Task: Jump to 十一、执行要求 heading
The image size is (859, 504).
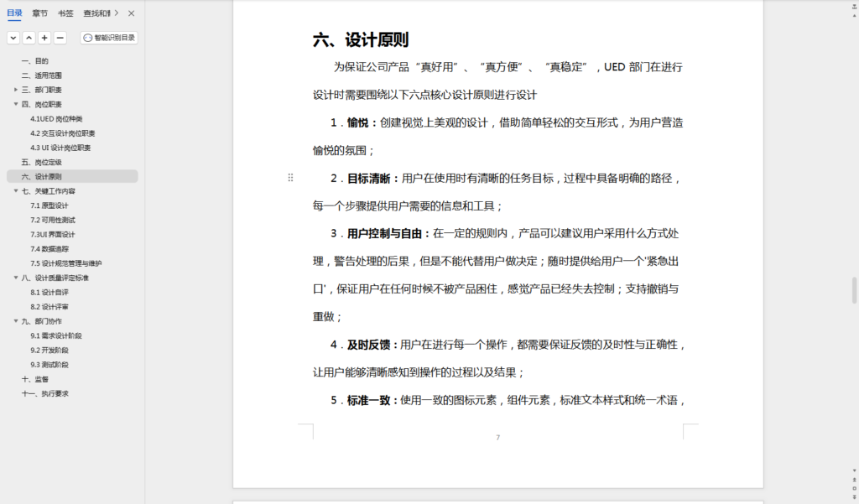Action: (x=45, y=394)
